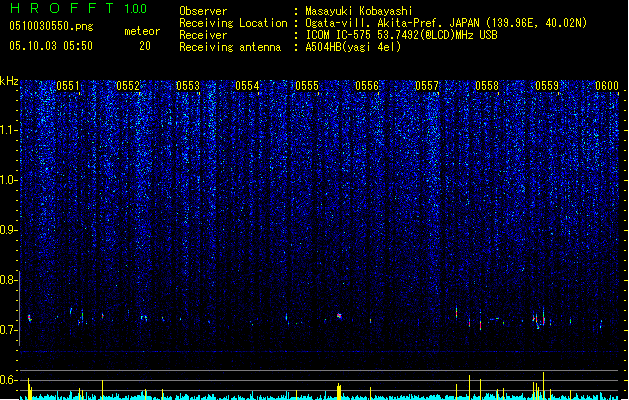The height and width of the screenshot is (400, 629).
Task: Click the antenna value A504HB(yagi 4el)
Action: pyautogui.click(x=353, y=47)
